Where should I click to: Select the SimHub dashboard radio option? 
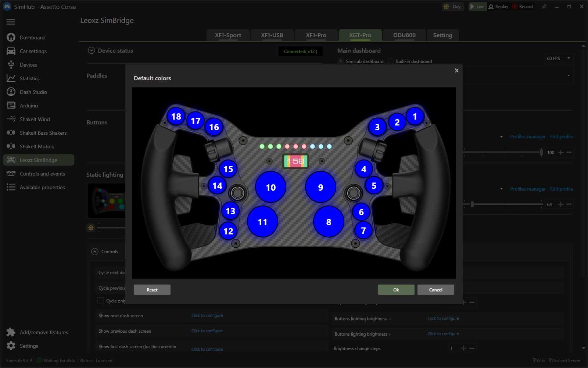(x=341, y=61)
